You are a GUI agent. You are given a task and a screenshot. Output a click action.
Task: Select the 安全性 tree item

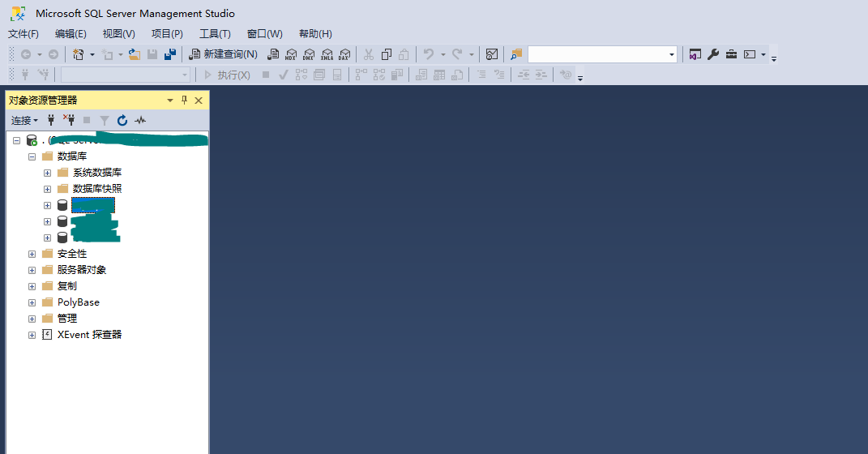click(72, 254)
